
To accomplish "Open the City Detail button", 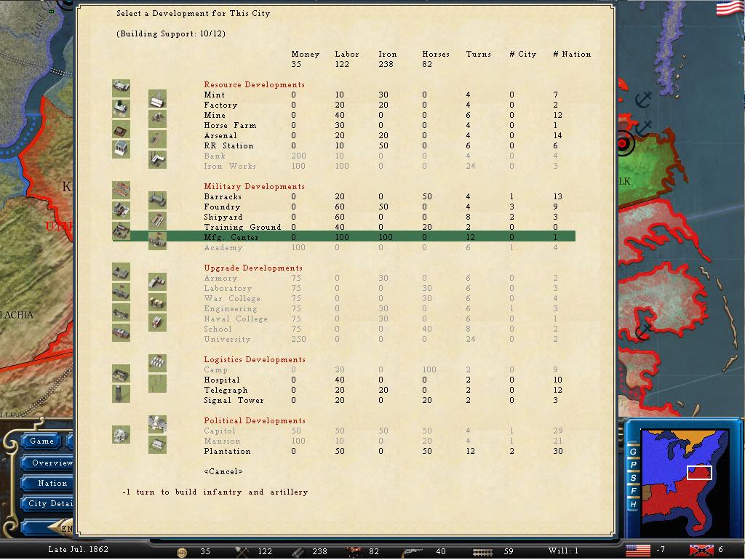I will 47,503.
